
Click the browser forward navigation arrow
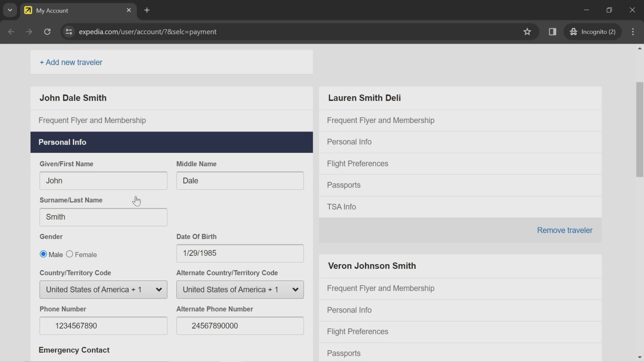[x=29, y=31]
